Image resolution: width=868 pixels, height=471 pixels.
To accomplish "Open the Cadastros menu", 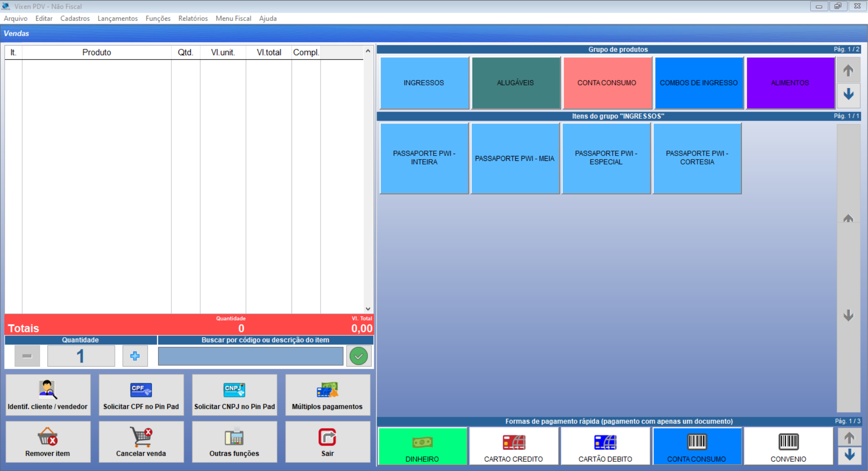I will 75,19.
